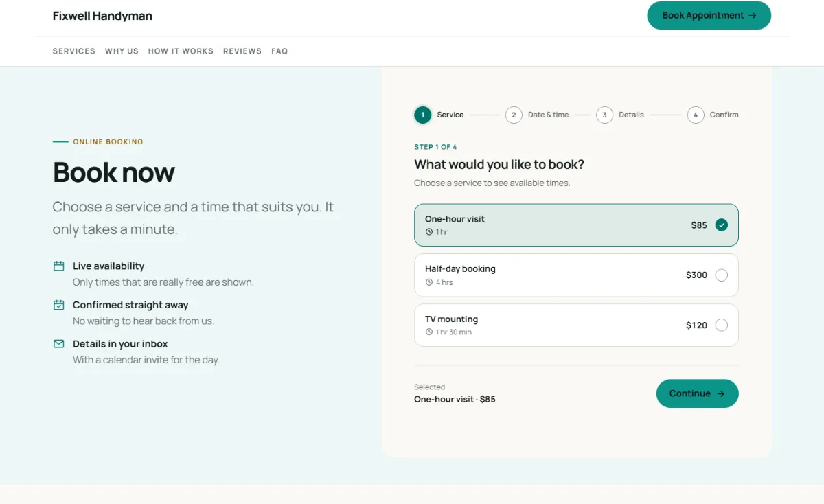Click the arrow in Continue button
Screen dimensions: 824x504
click(x=720, y=394)
